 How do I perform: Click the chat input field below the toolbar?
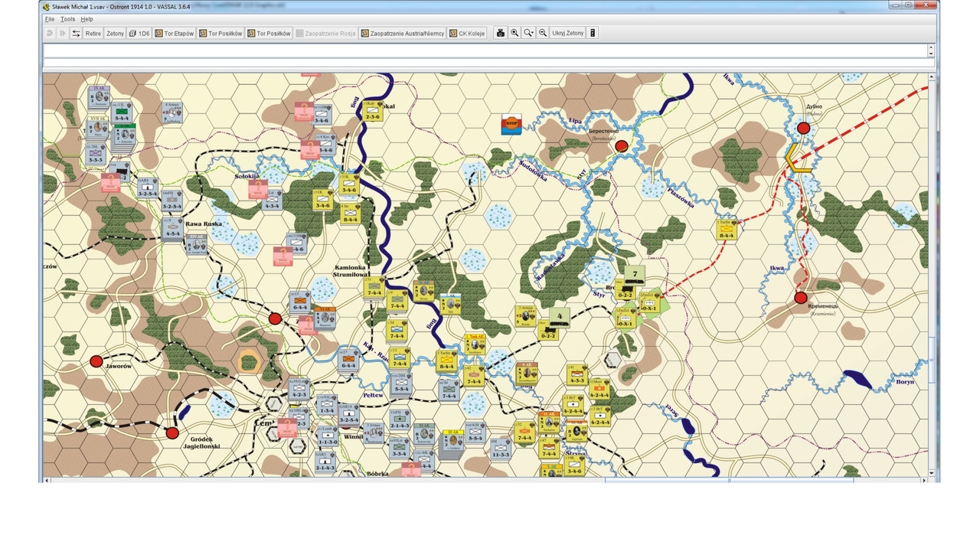coord(485,63)
